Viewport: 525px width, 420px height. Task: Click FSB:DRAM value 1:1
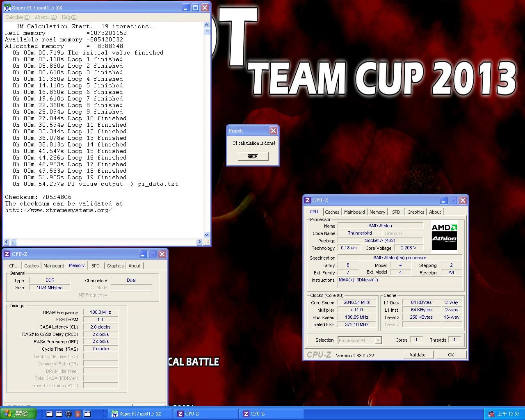tap(100, 320)
